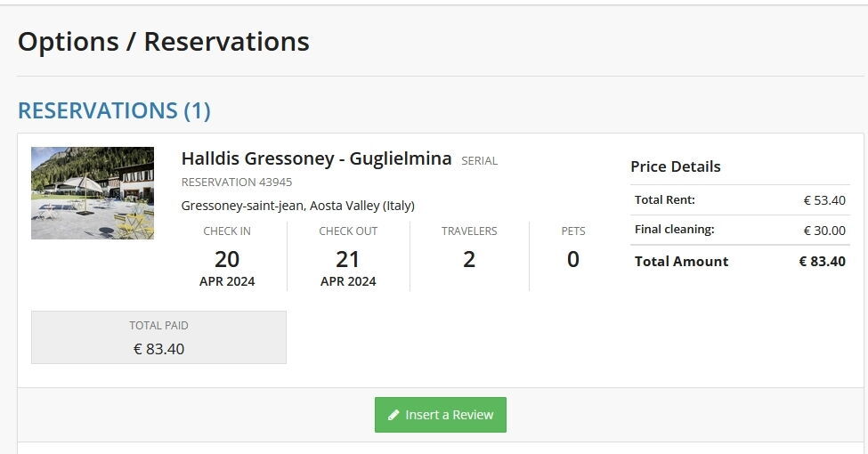This screenshot has width=868, height=454.
Task: Select the check-in date 20 APR 2024
Action: [x=227, y=267]
